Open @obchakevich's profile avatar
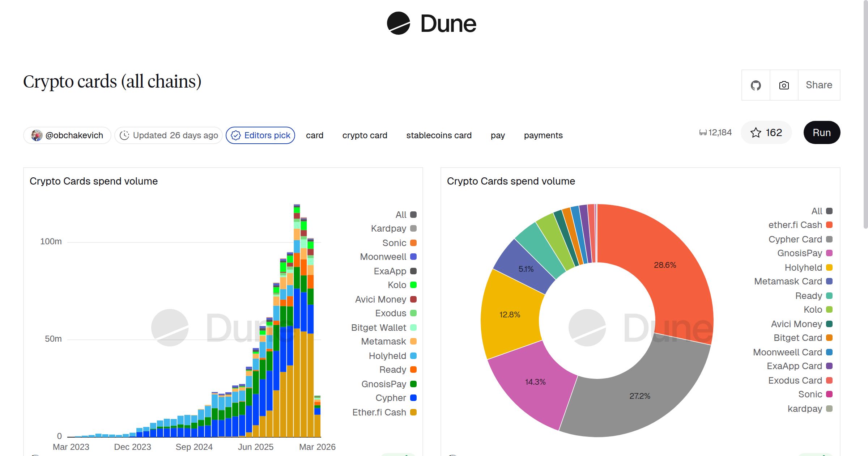Image resolution: width=868 pixels, height=456 pixels. tap(37, 135)
